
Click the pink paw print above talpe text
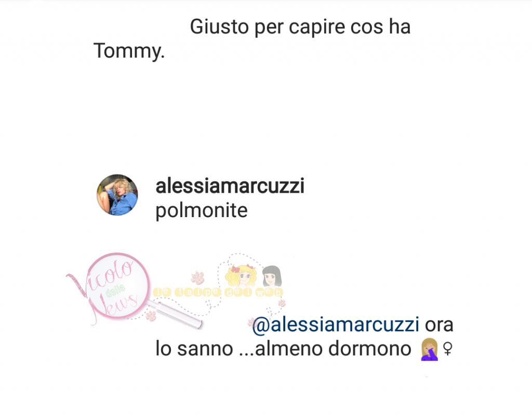coord(197,277)
